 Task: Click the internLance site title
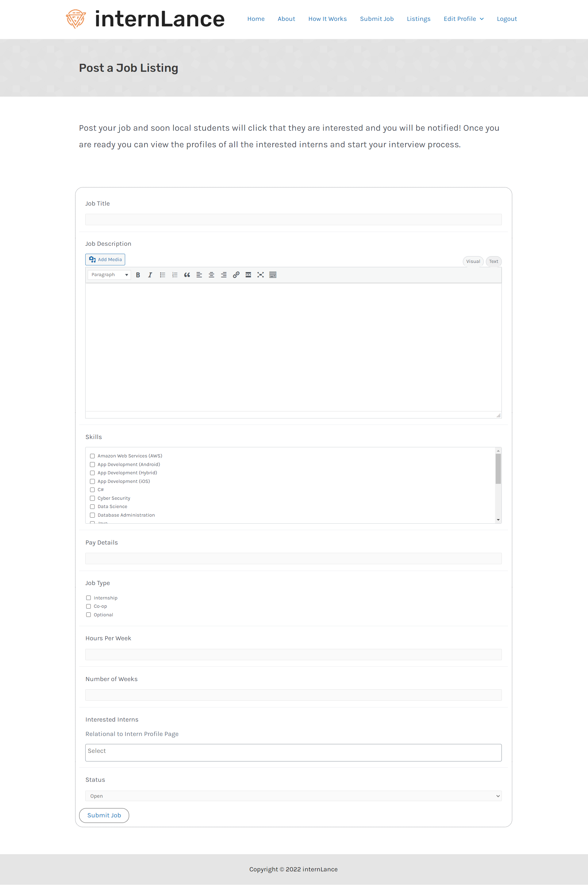(x=160, y=19)
